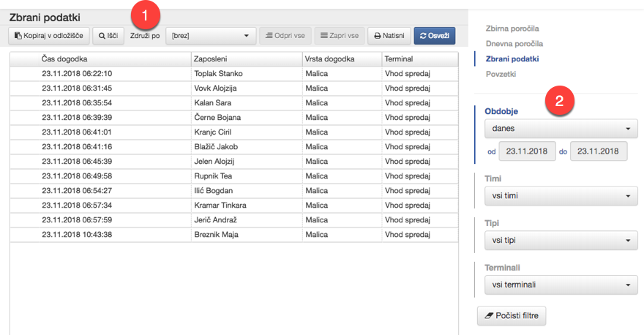Viewport: 644px width, 335px height.
Task: Open Povzetki in the sidebar
Action: [501, 74]
